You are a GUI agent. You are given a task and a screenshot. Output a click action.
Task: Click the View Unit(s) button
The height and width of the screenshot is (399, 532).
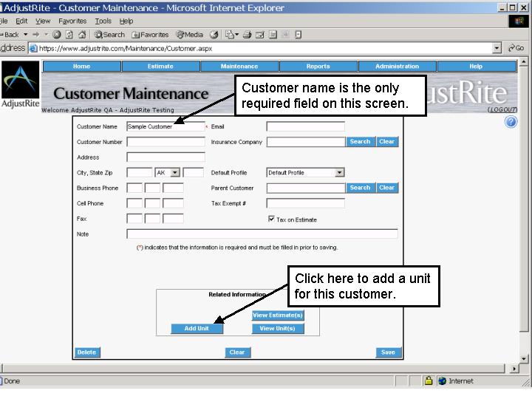point(278,328)
